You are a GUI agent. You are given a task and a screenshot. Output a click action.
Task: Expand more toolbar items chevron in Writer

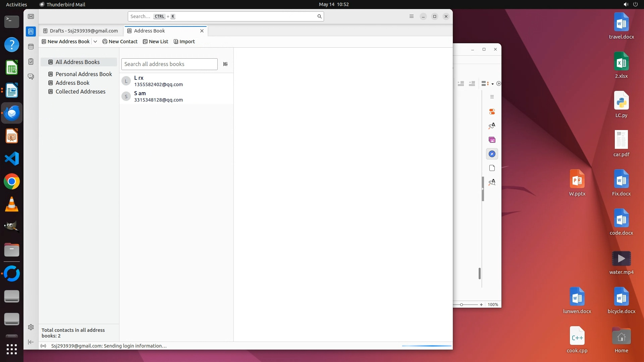tap(498, 83)
